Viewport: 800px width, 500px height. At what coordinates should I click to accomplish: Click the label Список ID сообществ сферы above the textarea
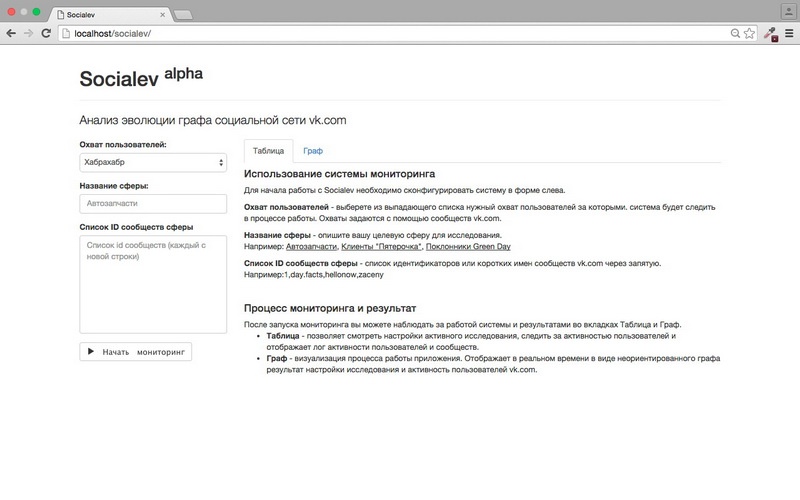[x=136, y=227]
